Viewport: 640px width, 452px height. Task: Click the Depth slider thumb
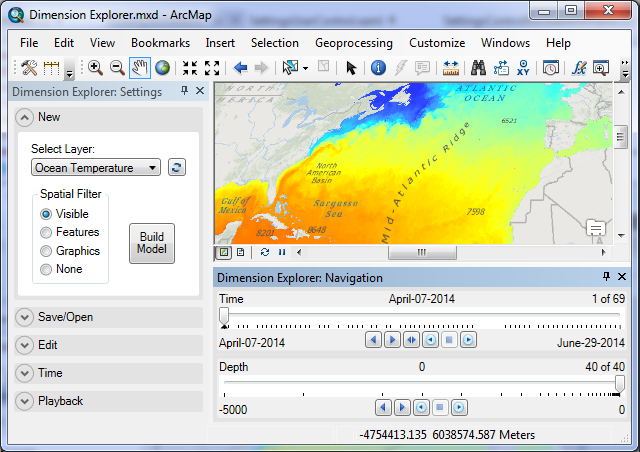620,384
